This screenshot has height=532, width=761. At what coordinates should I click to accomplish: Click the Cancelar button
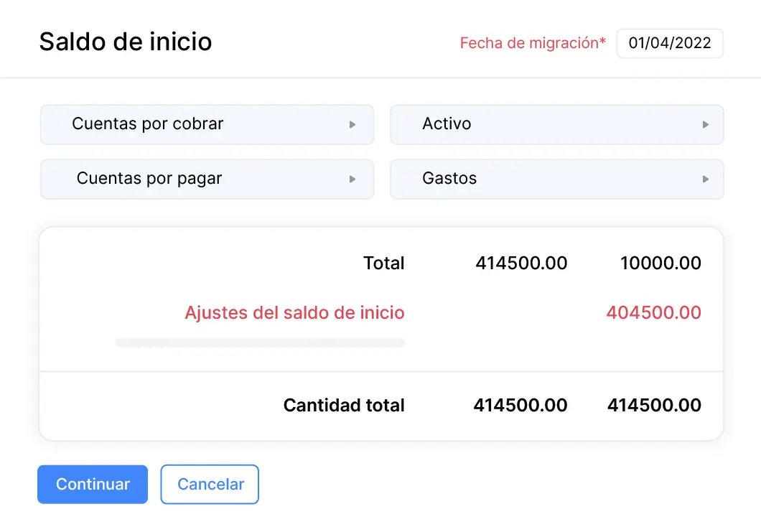210,485
